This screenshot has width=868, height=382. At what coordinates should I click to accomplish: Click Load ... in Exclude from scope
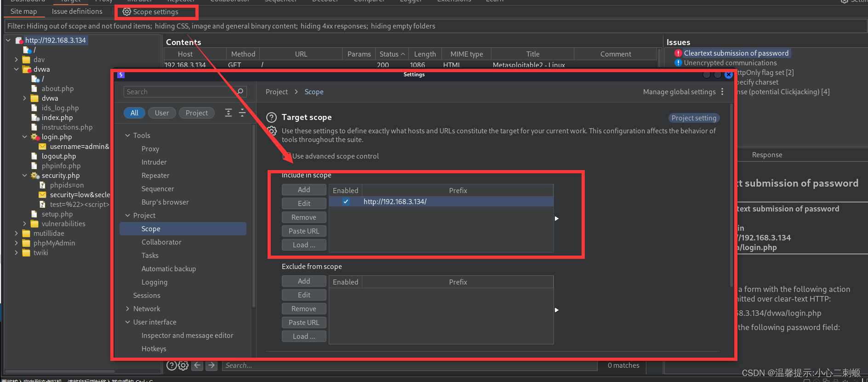coord(304,336)
